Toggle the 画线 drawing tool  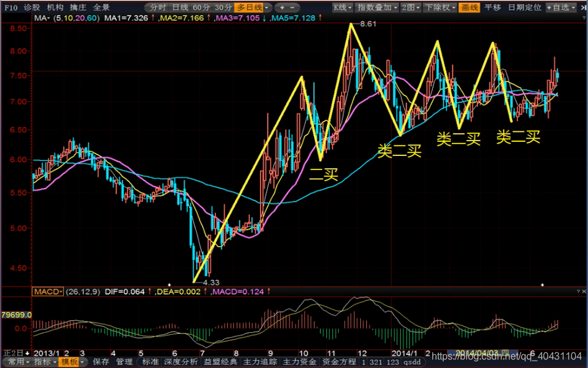click(x=469, y=7)
